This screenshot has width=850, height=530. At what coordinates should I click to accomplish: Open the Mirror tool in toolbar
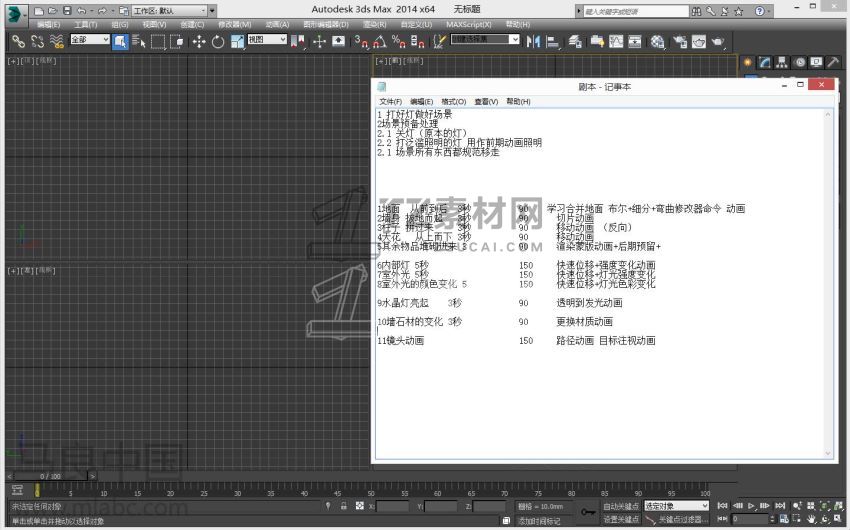click(533, 41)
